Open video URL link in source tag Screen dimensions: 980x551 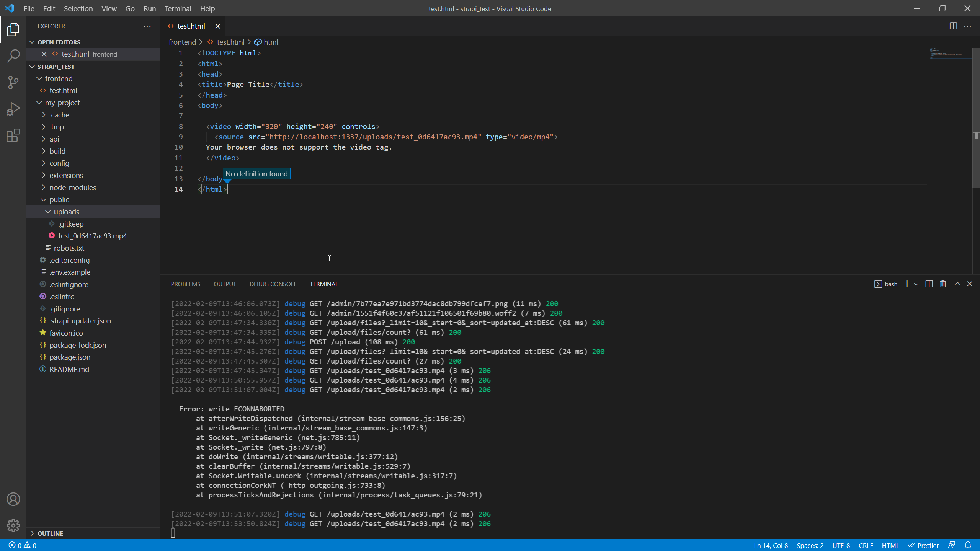click(x=373, y=137)
